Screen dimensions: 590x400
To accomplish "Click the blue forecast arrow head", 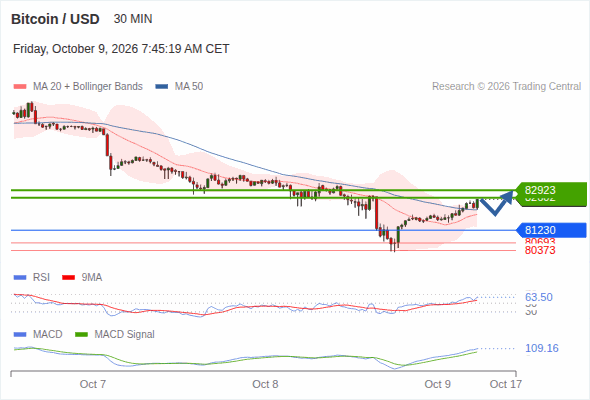I will point(508,197).
